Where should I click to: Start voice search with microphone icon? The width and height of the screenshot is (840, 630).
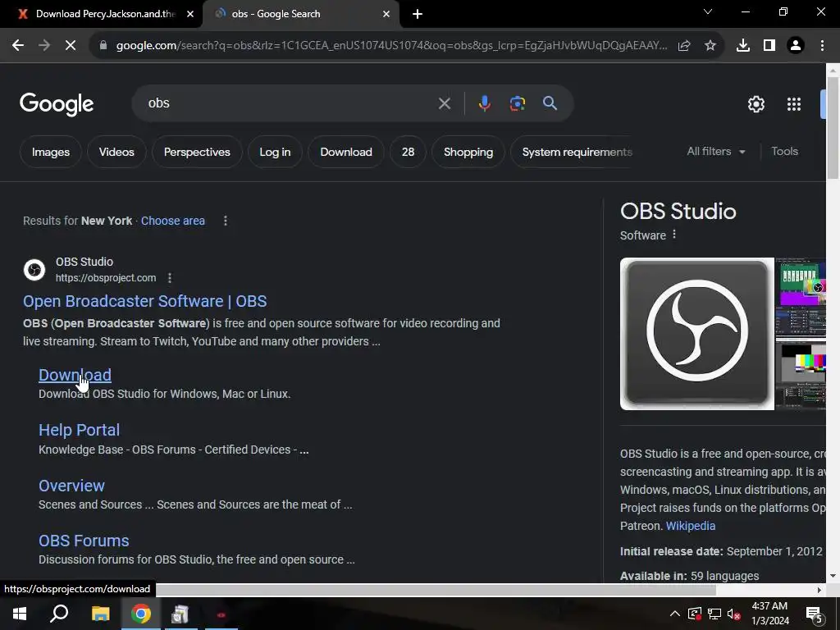pyautogui.click(x=484, y=103)
